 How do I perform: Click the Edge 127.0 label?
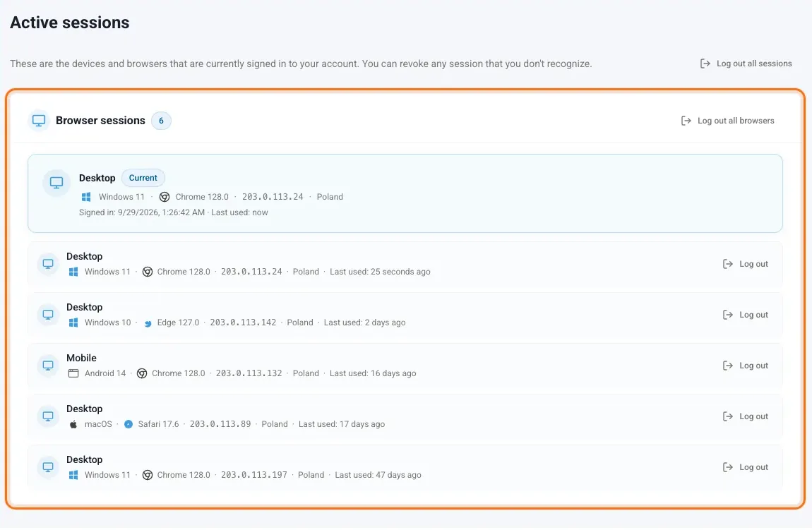[x=178, y=323]
